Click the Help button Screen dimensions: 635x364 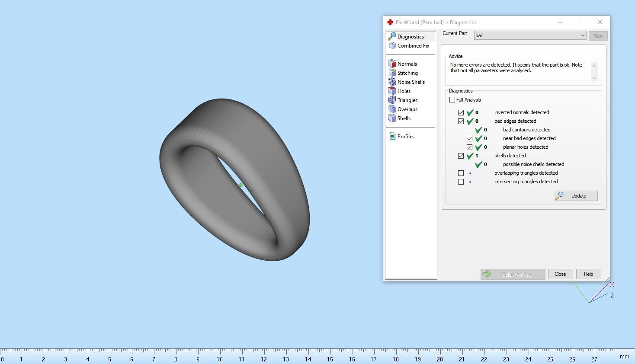[x=588, y=274]
